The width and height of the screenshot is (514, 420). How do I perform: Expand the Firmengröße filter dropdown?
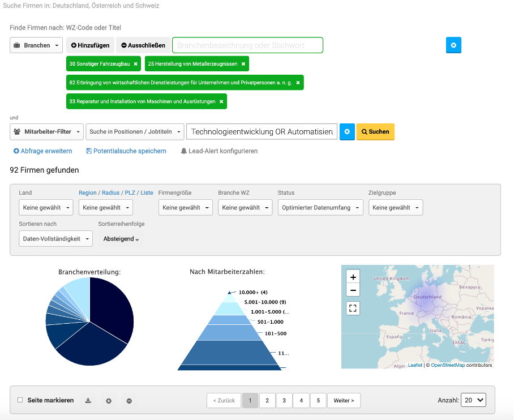click(x=185, y=208)
